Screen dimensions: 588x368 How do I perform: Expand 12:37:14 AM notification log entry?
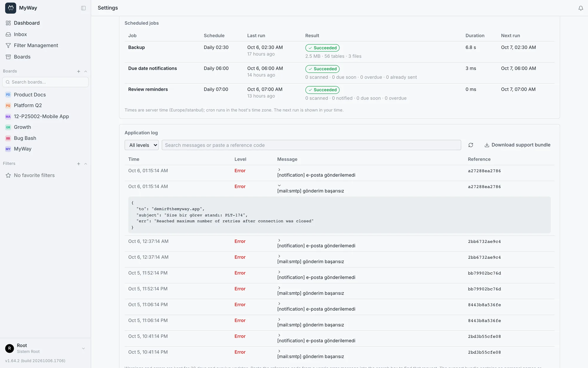pyautogui.click(x=279, y=240)
